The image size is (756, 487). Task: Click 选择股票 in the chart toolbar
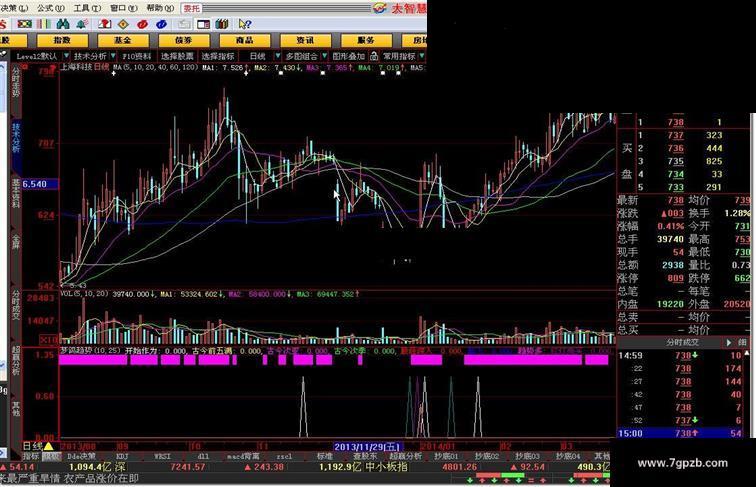click(x=177, y=56)
